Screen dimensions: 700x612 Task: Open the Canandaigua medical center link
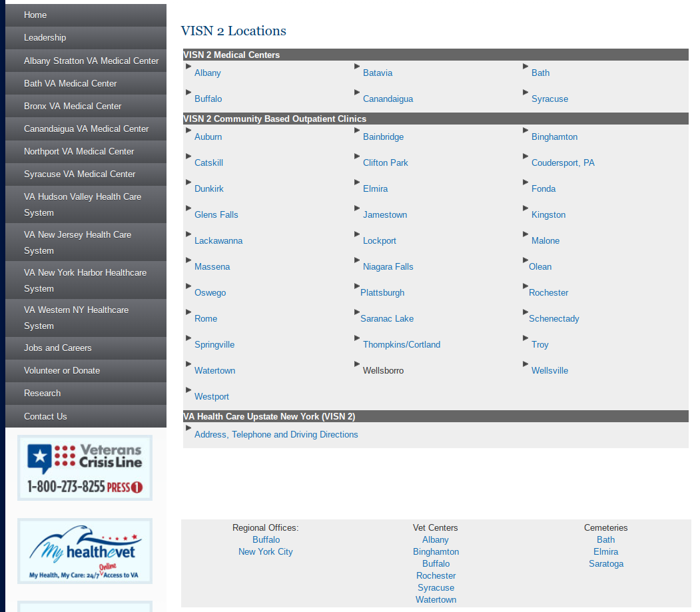click(388, 99)
